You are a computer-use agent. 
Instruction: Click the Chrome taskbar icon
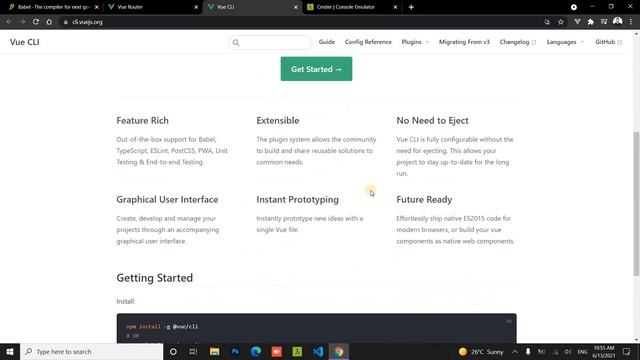339,351
